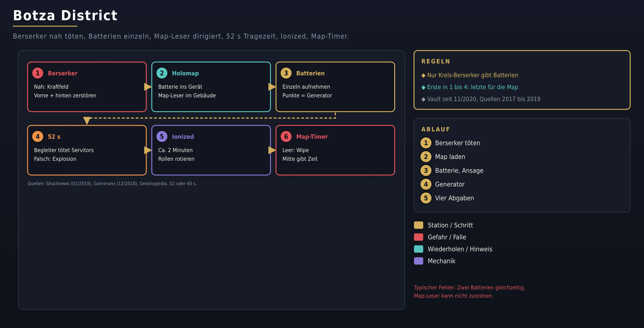Select the Berserker card title

click(63, 73)
